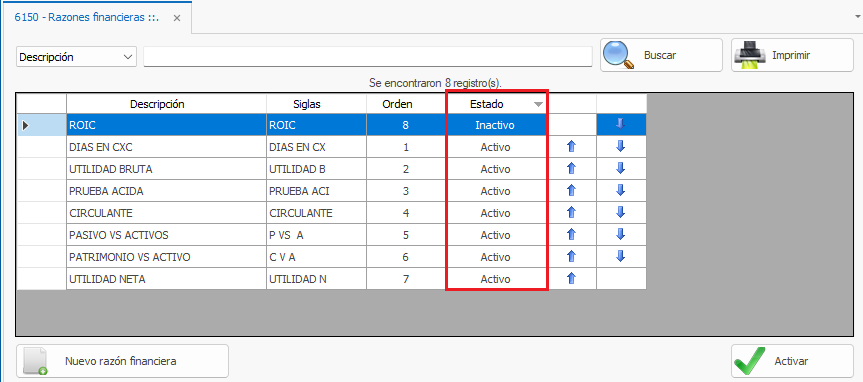Click the order value 3 cell
This screenshot has width=863, height=382.
[406, 191]
